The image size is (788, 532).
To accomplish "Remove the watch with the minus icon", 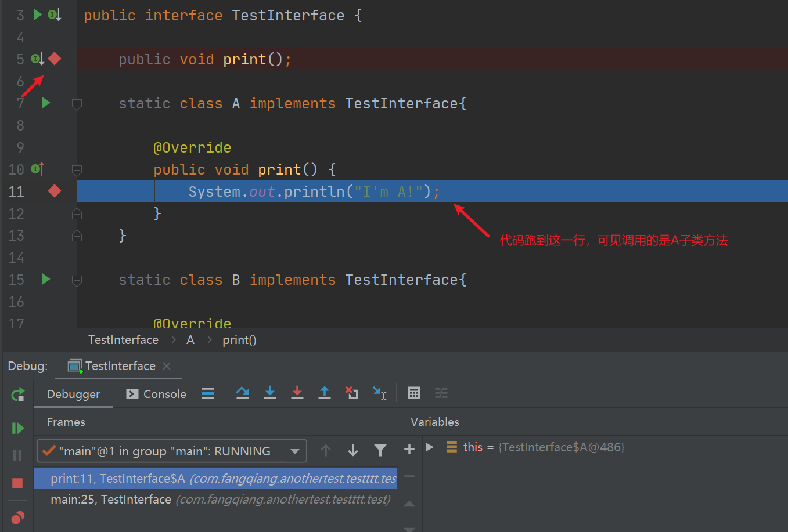I will click(x=409, y=476).
